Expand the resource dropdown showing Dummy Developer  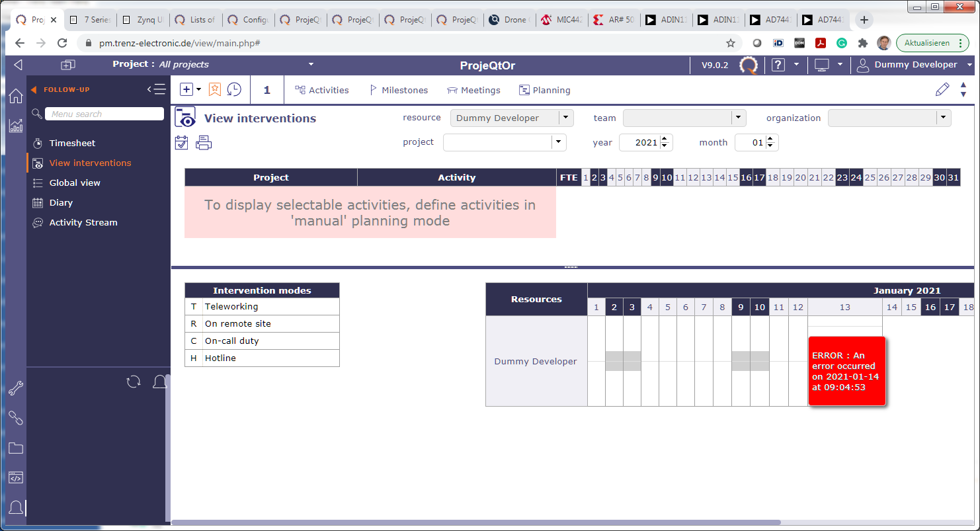coord(565,118)
